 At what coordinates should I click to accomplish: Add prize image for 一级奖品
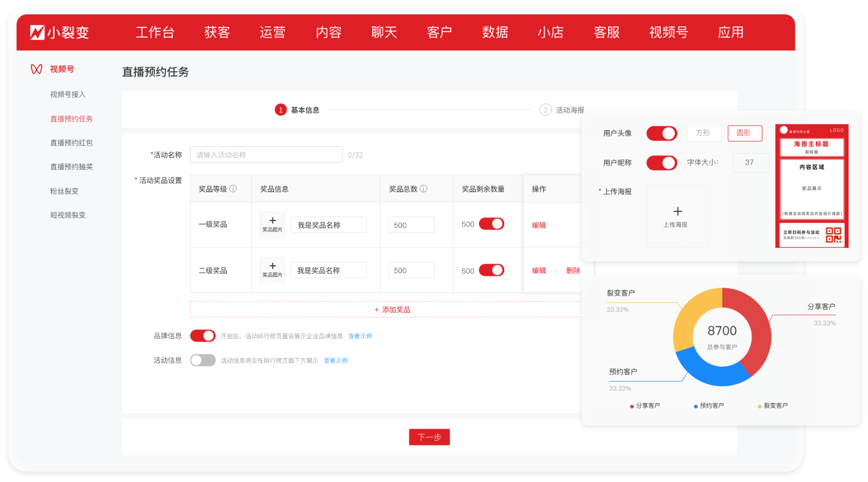click(x=272, y=224)
